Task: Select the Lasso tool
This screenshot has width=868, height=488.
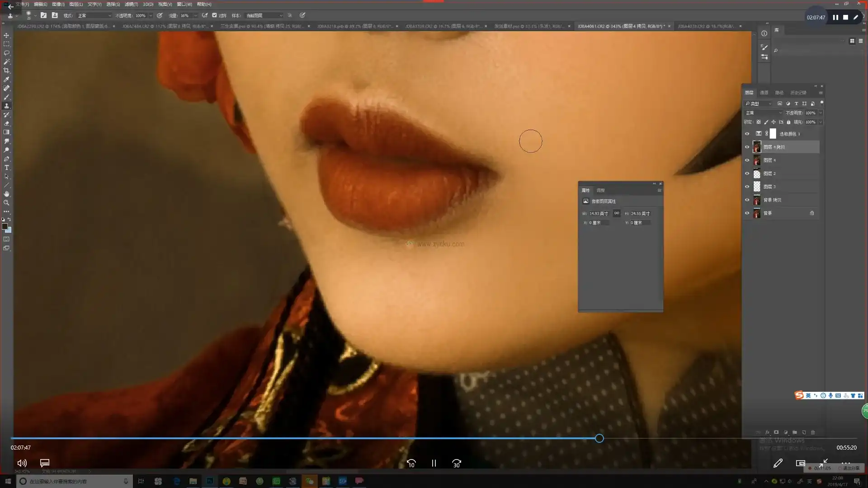Action: [6, 53]
